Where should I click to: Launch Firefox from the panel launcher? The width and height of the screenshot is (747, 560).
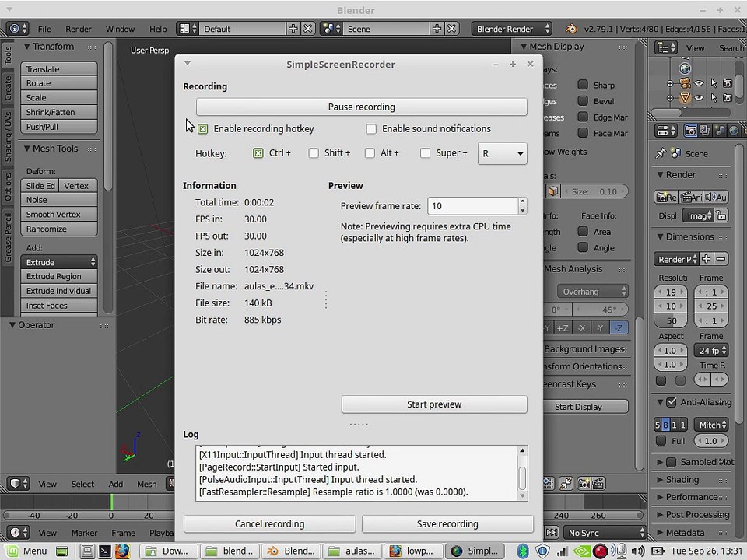click(122, 551)
